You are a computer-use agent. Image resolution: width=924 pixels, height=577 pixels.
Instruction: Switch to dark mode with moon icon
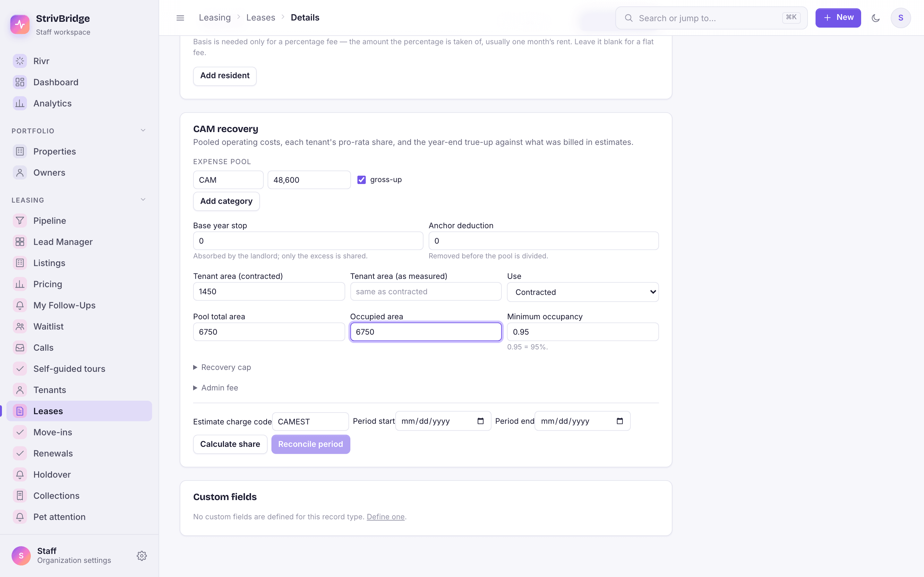pyautogui.click(x=876, y=18)
